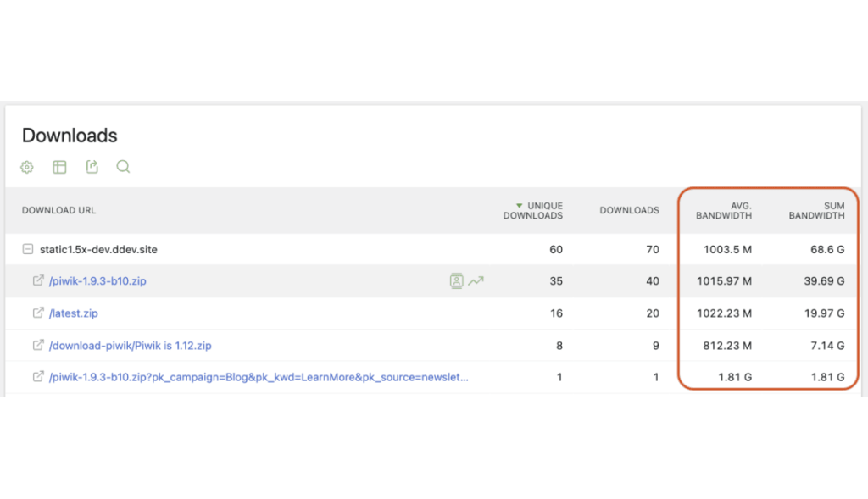The width and height of the screenshot is (868, 499).
Task: Open the /latest.zip link
Action: coord(74,313)
